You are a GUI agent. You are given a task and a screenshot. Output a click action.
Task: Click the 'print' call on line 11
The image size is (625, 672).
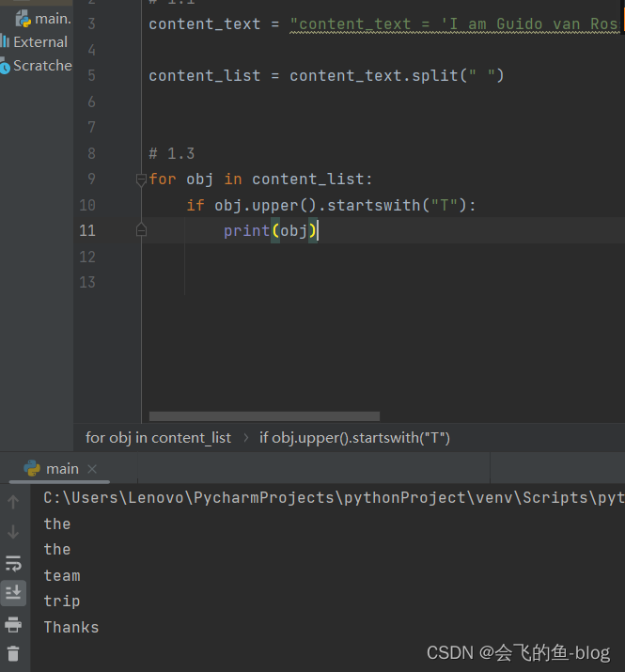[246, 230]
